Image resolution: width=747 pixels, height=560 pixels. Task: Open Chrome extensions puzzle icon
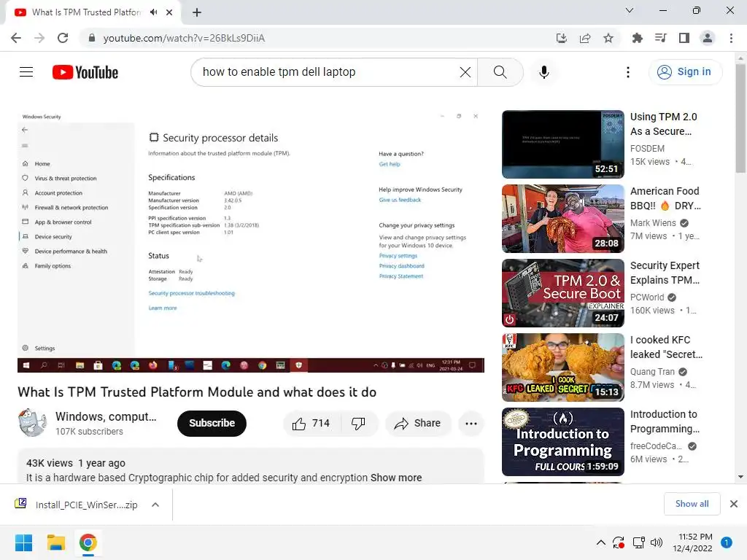point(638,38)
